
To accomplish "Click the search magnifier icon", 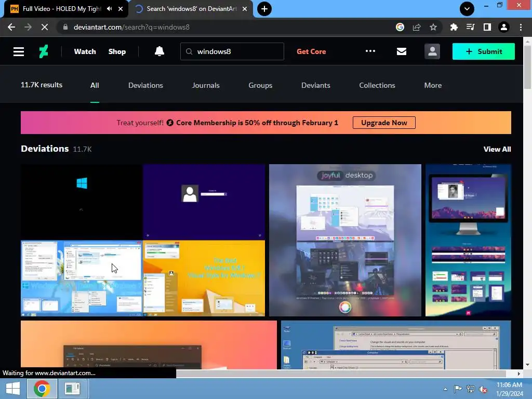I will (x=189, y=51).
